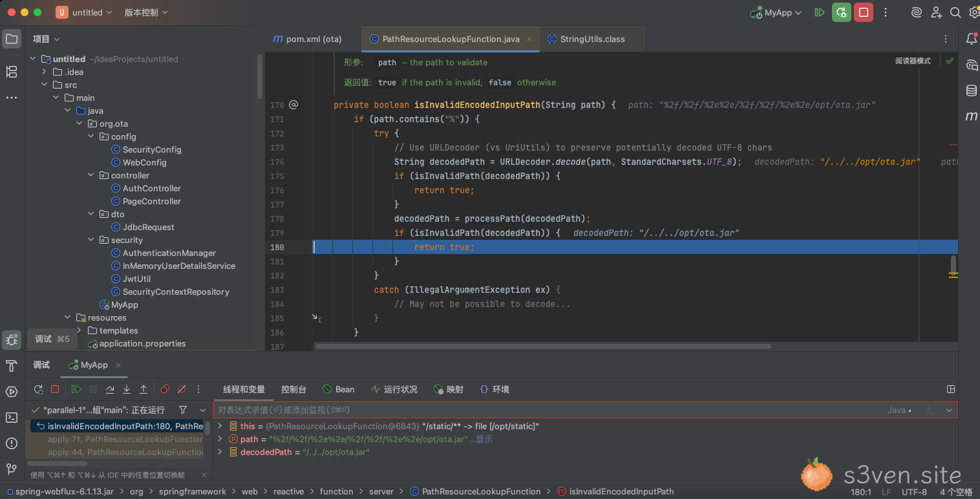The height and width of the screenshot is (499, 980).
Task: Show more tool windows in left sidebar
Action: pos(12,98)
